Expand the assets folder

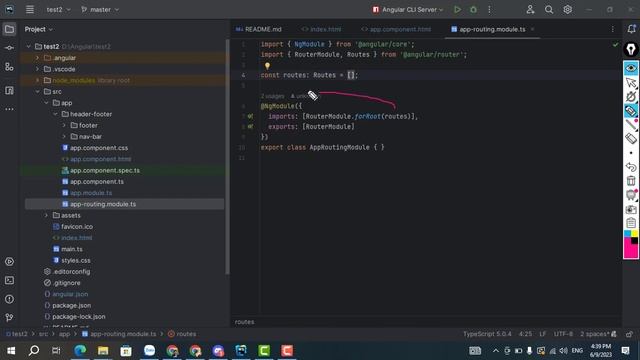pyautogui.click(x=47, y=215)
